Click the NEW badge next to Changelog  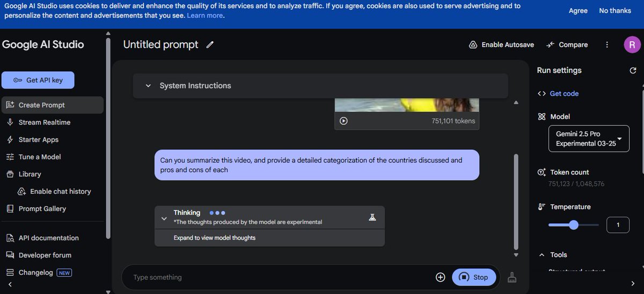64,273
